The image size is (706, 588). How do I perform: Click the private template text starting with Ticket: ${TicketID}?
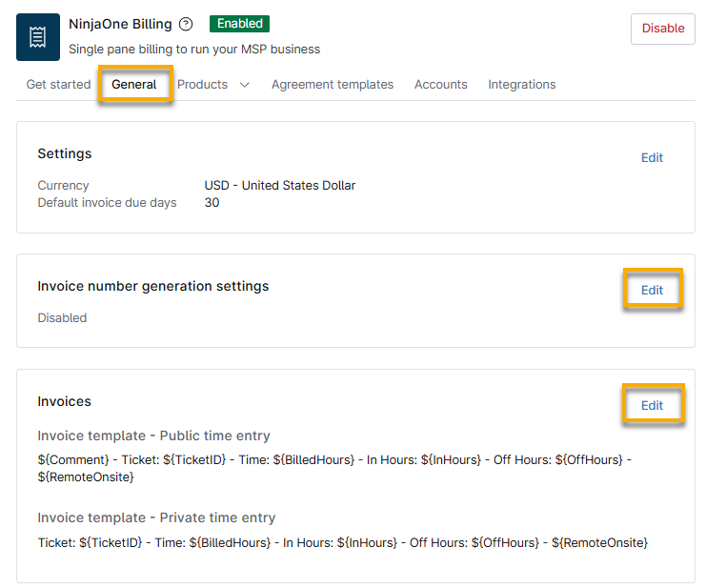(x=343, y=542)
